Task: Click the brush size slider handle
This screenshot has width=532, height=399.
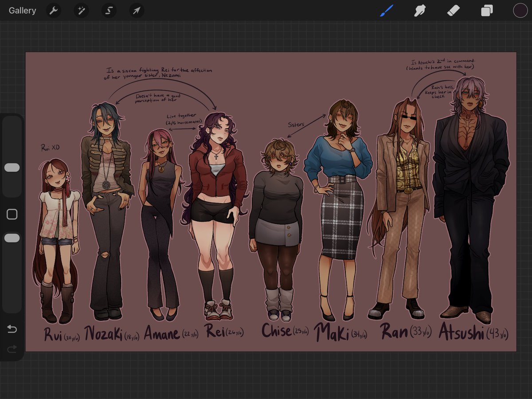Action: 12,168
